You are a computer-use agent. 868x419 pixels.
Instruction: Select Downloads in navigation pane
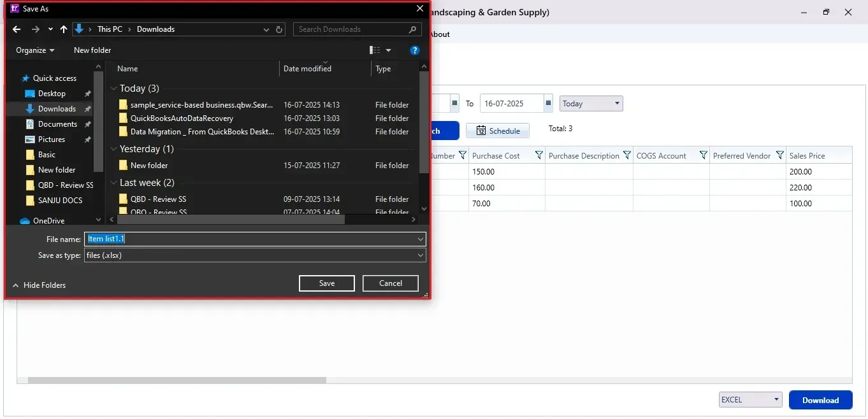pos(57,109)
